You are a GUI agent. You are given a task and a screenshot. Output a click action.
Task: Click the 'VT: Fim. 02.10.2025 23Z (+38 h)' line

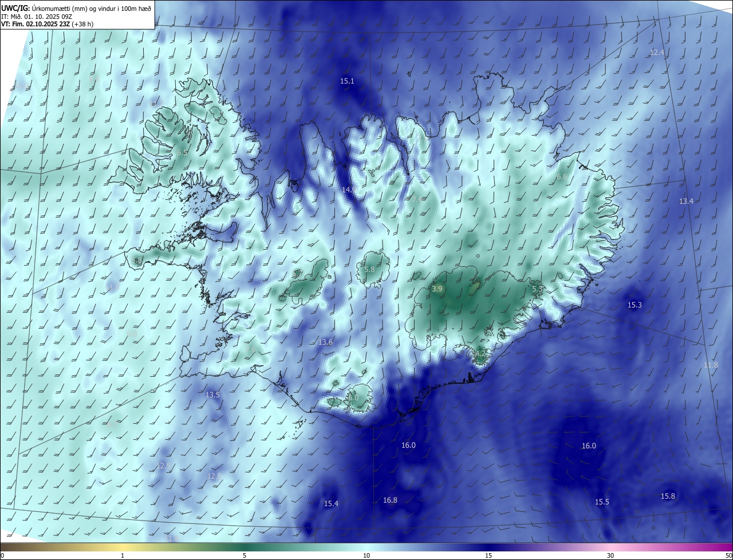(48, 24)
